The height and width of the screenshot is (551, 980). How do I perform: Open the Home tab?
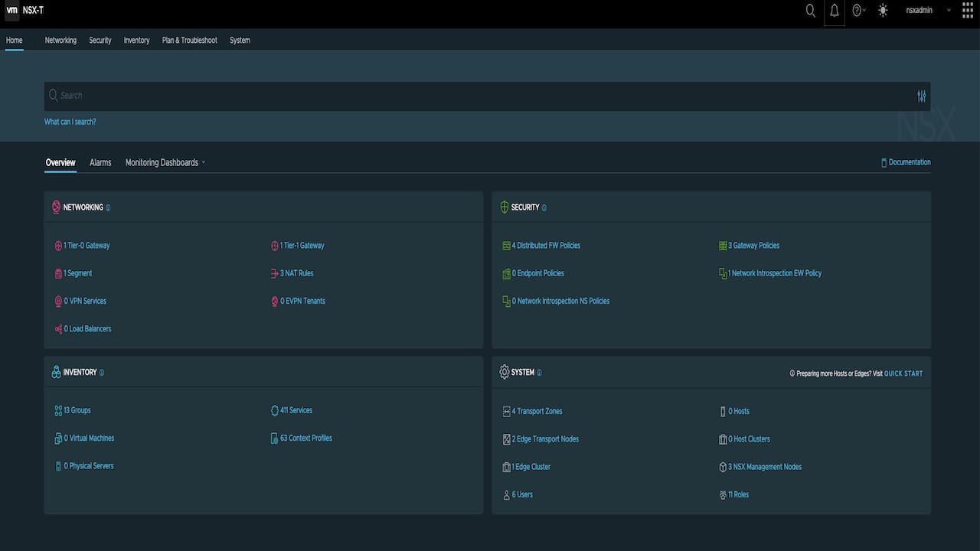pos(15,41)
